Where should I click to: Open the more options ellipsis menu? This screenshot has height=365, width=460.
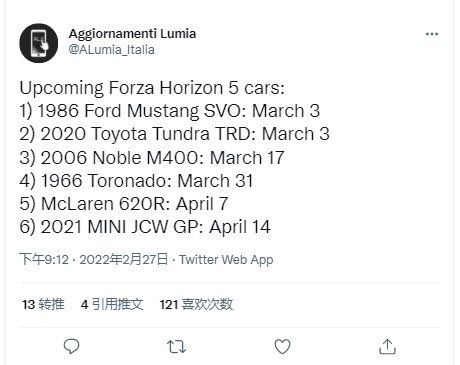[x=432, y=34]
